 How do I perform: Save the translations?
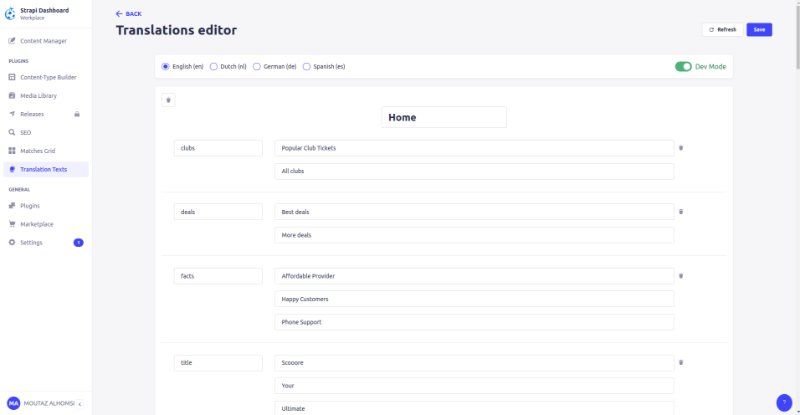click(x=759, y=30)
